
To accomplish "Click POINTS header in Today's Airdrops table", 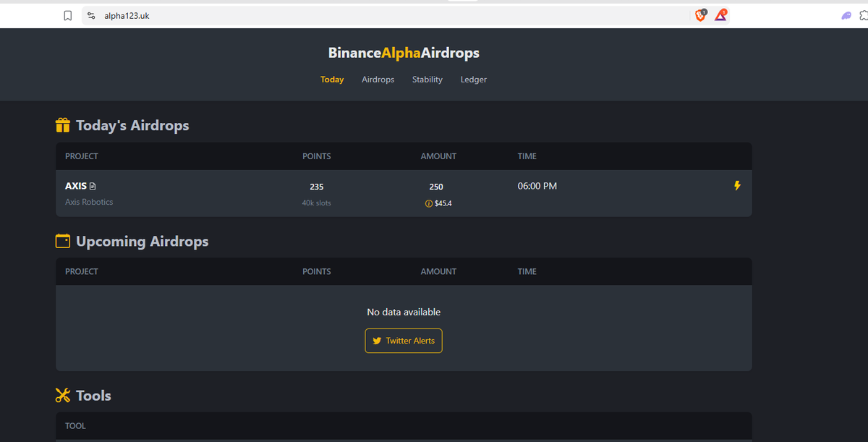I will pos(317,156).
